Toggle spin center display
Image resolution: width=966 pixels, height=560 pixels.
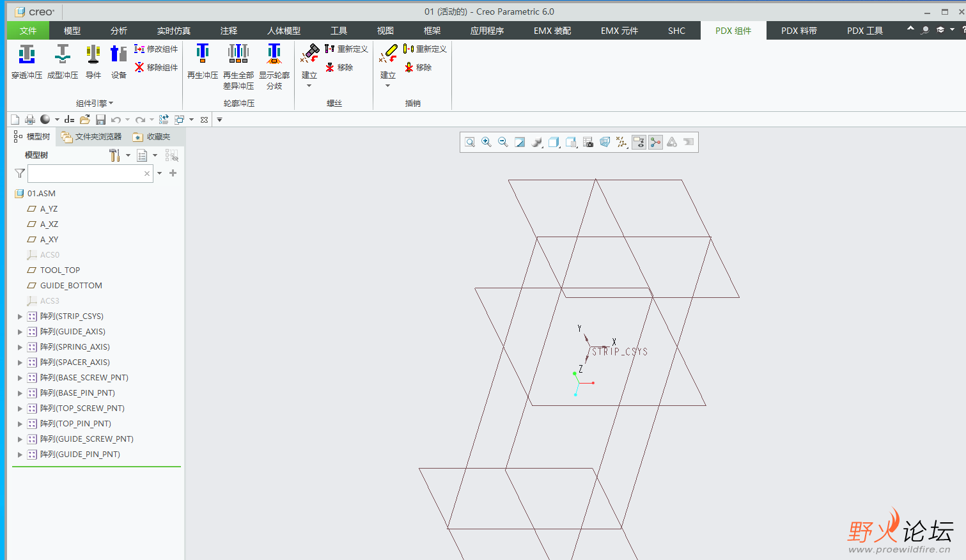click(x=655, y=143)
